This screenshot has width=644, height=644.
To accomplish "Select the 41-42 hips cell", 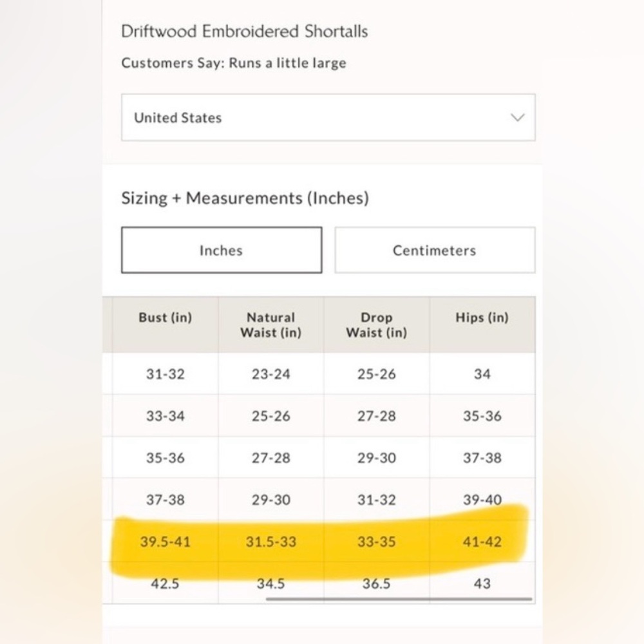I will (482, 542).
